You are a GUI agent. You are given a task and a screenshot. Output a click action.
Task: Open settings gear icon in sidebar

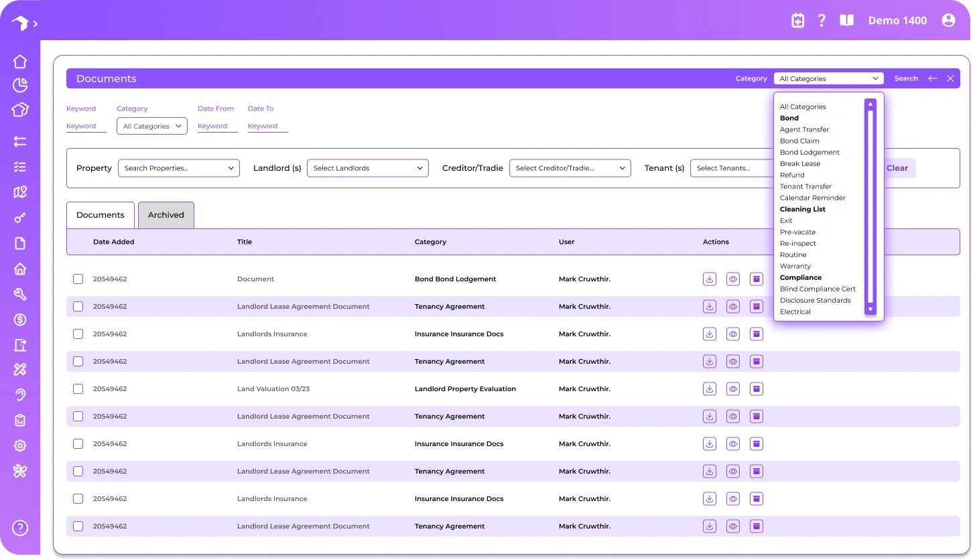[20, 445]
